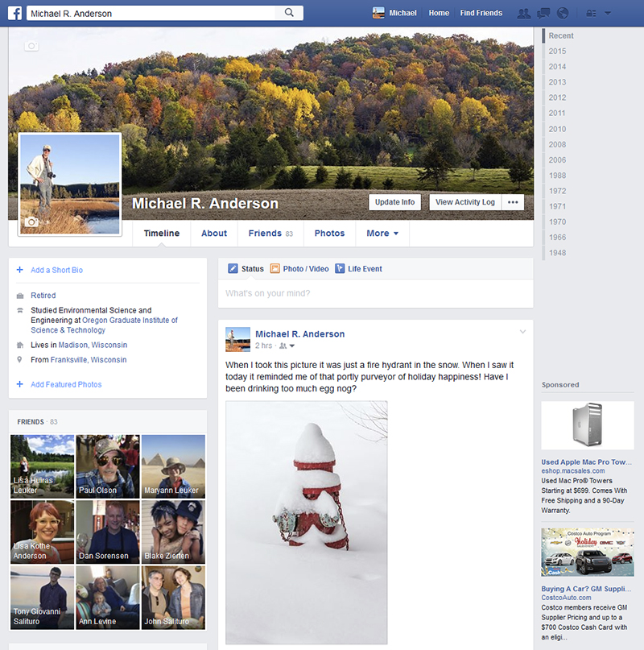The height and width of the screenshot is (650, 644).
Task: Click the plus icon beside Add Featured Photos
Action: click(18, 385)
